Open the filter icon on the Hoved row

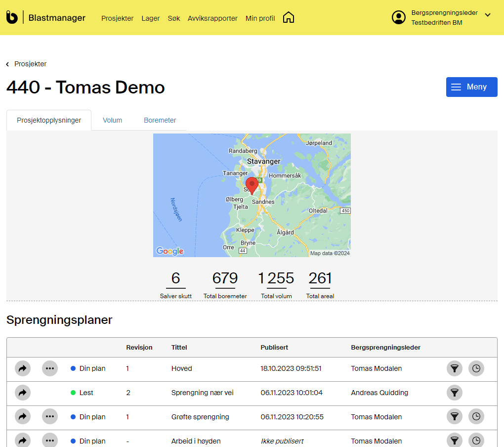(455, 368)
